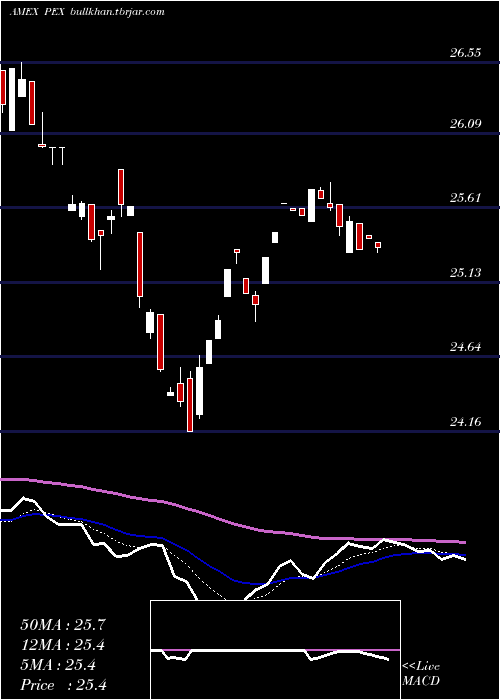Click the AMEX PEX chart title text
Viewport: 500px width, 700px height.
click(38, 12)
